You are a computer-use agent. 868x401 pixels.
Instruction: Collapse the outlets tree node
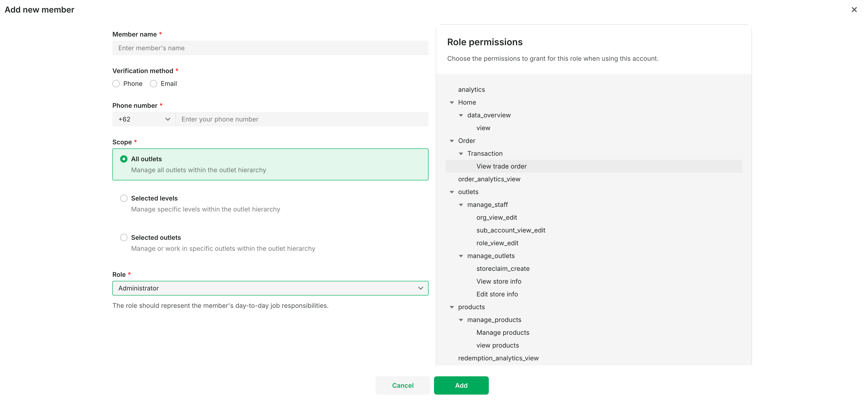[x=452, y=192]
